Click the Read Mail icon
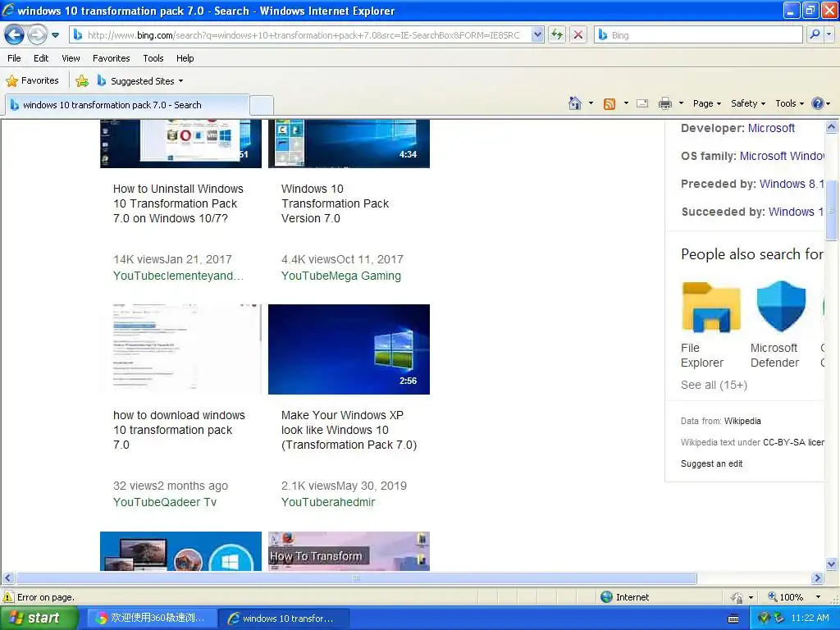The height and width of the screenshot is (630, 840). pyautogui.click(x=642, y=103)
